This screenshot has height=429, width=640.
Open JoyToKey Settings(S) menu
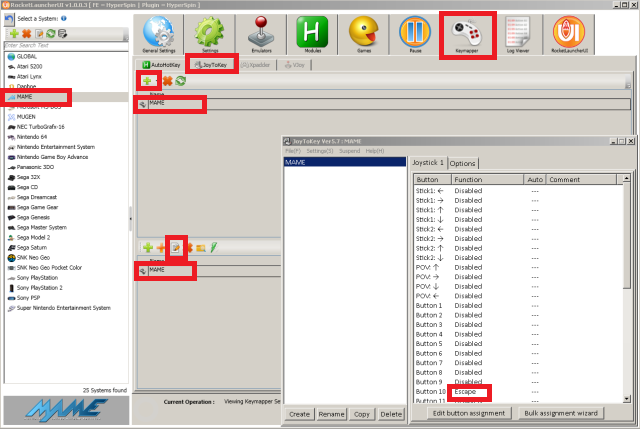point(320,151)
